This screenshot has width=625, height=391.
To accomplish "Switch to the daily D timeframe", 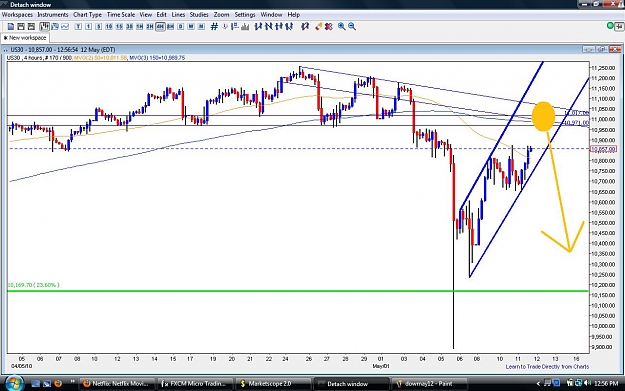I will [x=181, y=27].
